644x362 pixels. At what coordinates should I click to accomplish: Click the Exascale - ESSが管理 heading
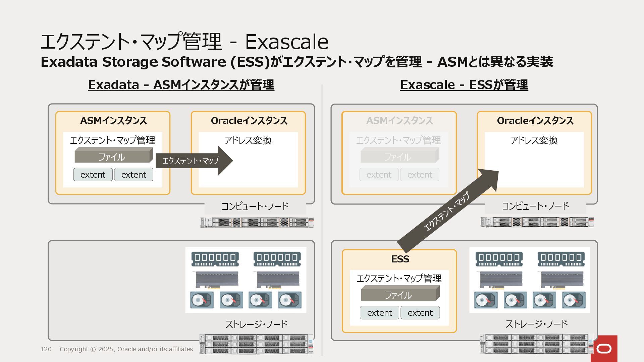pyautogui.click(x=464, y=85)
